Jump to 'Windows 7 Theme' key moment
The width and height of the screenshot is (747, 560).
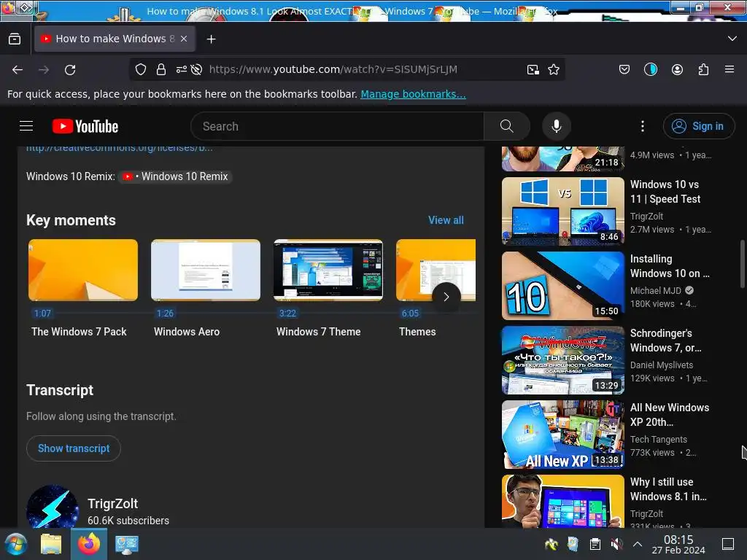pos(328,270)
